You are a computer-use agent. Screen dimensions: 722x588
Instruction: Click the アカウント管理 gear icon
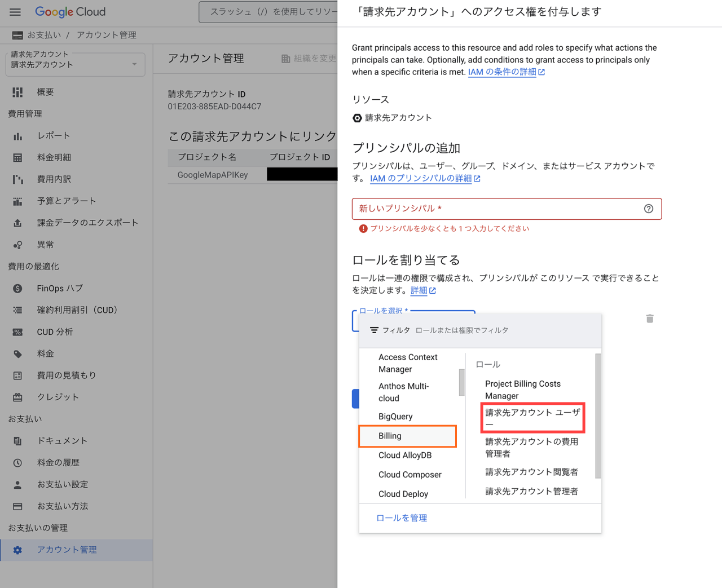(x=17, y=550)
